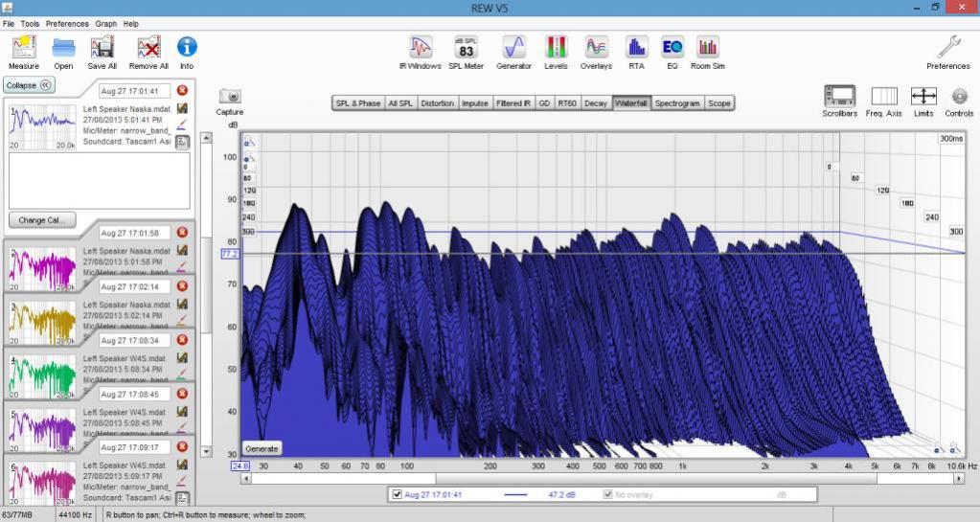Open the RTA analyzer window
Viewport: 980px width, 522px height.
tap(636, 48)
